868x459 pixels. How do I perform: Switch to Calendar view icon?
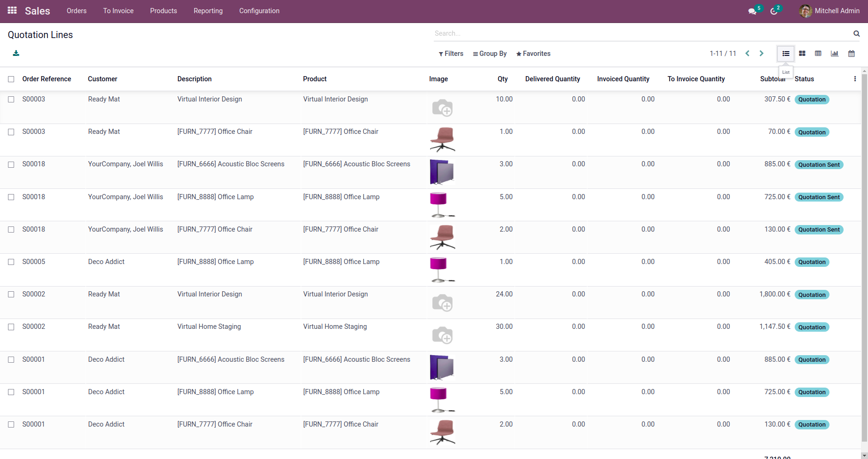coord(851,54)
